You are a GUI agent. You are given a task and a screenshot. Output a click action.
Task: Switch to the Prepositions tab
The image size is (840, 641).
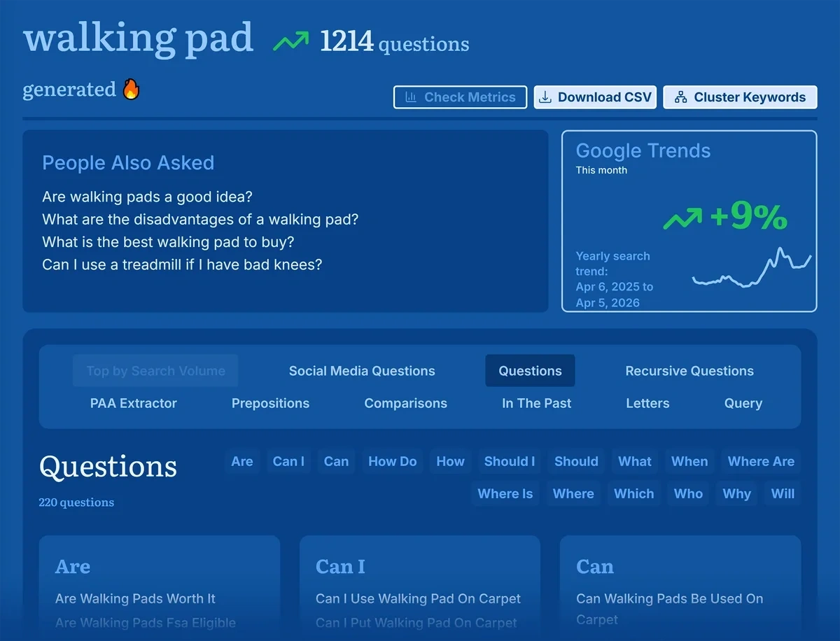[x=270, y=403]
